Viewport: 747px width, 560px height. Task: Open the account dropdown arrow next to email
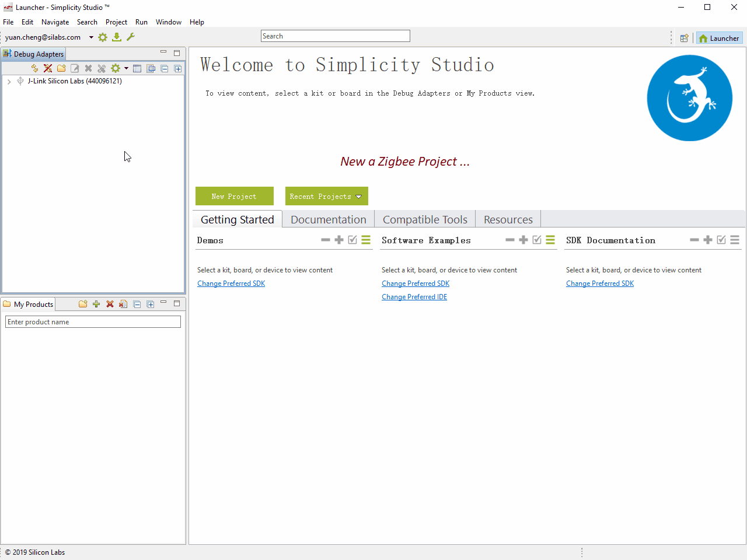click(x=91, y=37)
